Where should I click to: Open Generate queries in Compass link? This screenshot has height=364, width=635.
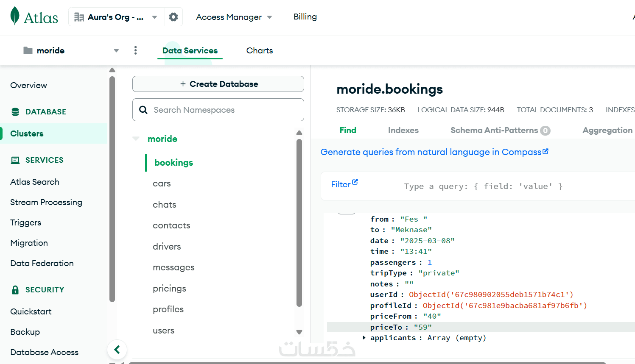tap(434, 152)
